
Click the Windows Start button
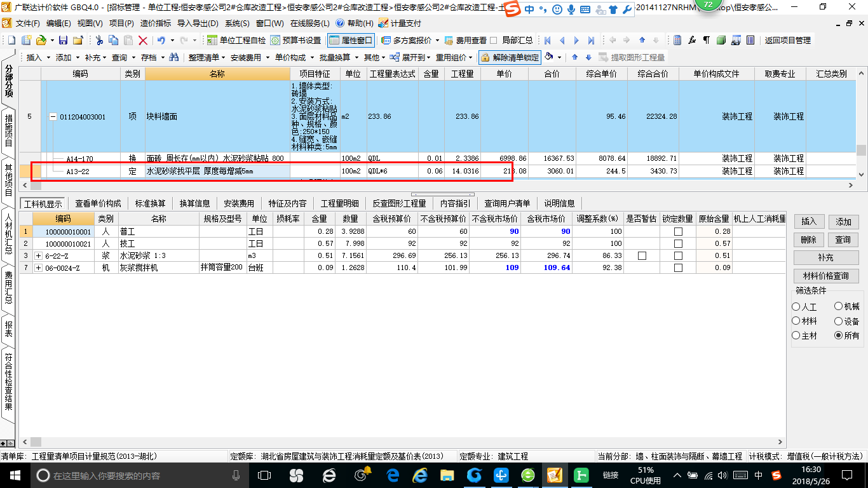15,475
